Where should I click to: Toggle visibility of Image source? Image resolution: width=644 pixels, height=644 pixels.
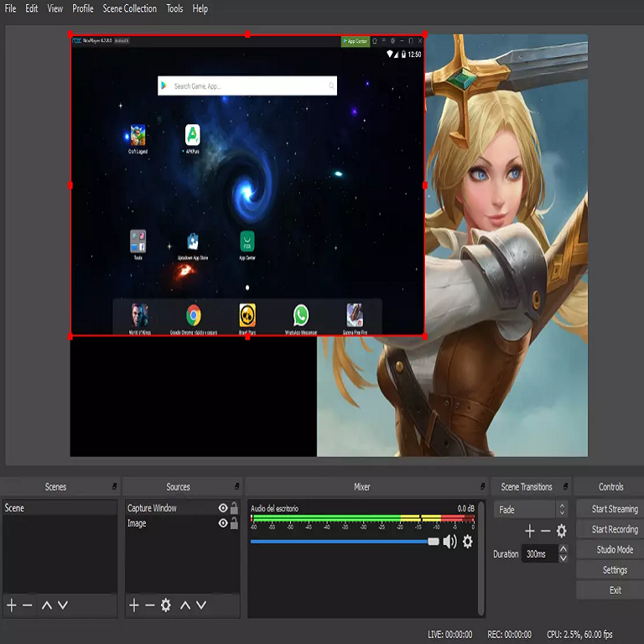pyautogui.click(x=223, y=523)
